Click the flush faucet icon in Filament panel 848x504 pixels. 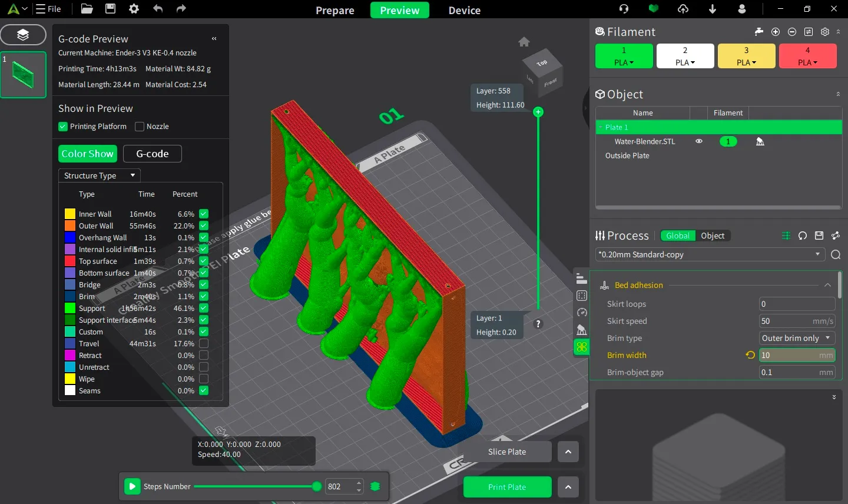pos(759,32)
